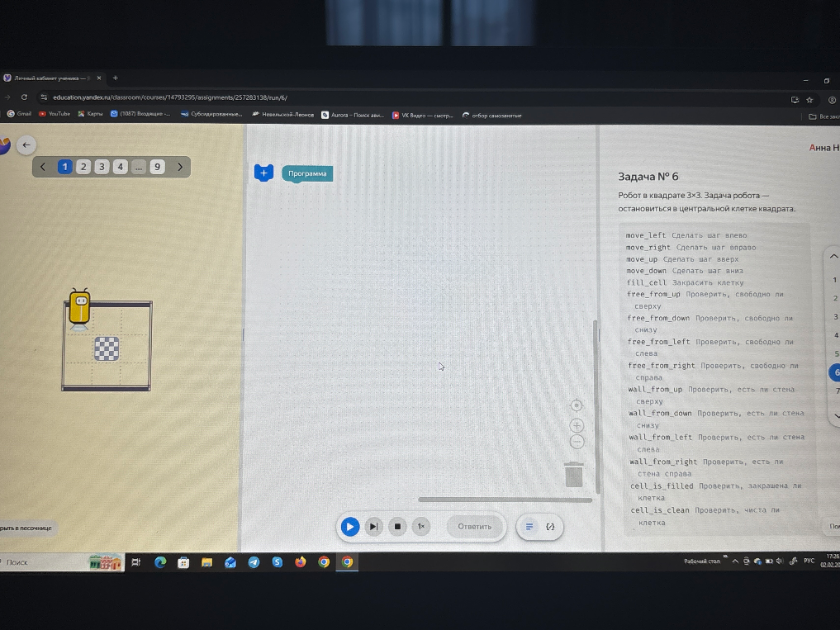Zoom out the block workspace
This screenshot has height=630, width=840.
coord(577,442)
